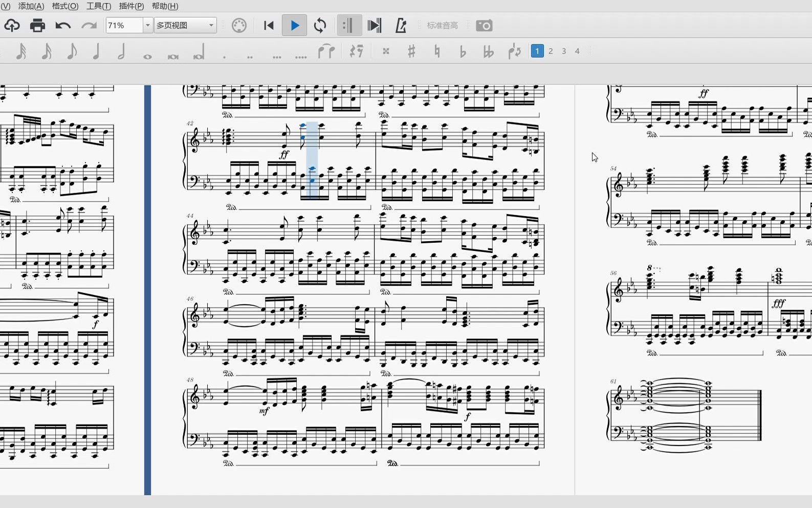Viewport: 812px width, 508px height.
Task: Click the rest icon
Action: coord(356,51)
